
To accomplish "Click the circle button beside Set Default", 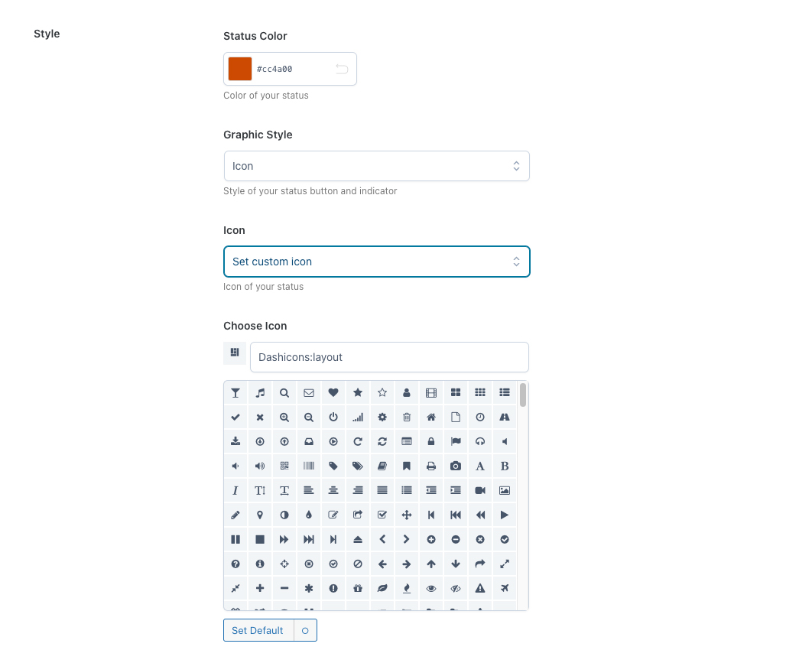I will point(305,631).
